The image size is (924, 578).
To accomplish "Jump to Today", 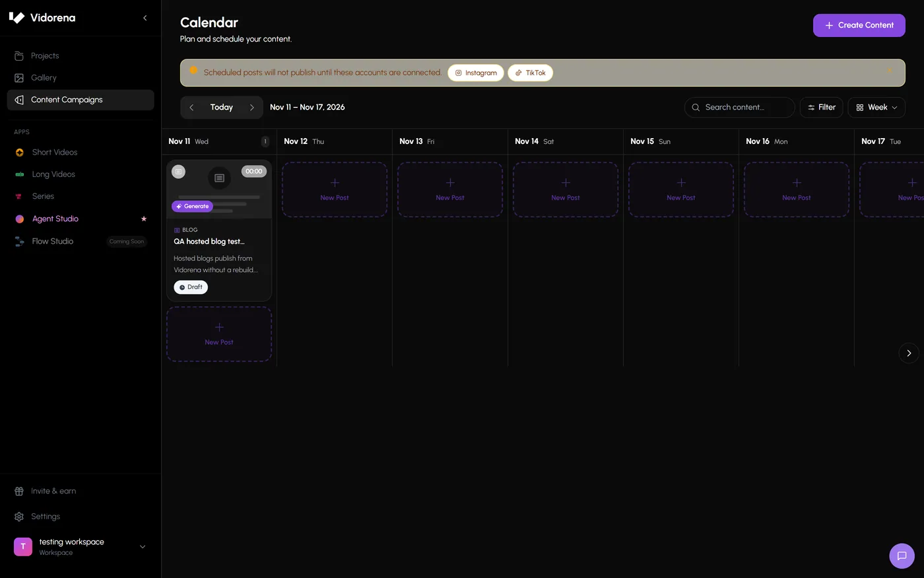I will (x=222, y=107).
